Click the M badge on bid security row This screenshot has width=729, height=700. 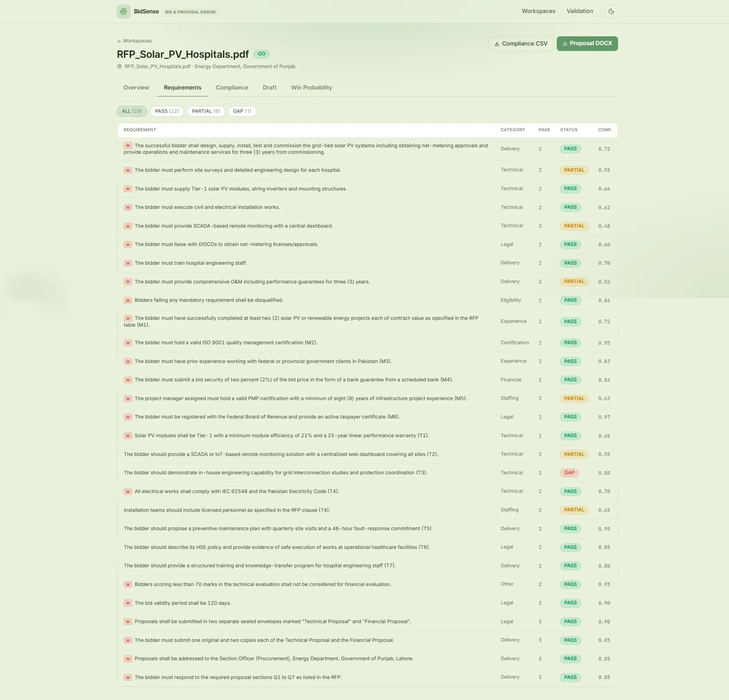coord(128,380)
